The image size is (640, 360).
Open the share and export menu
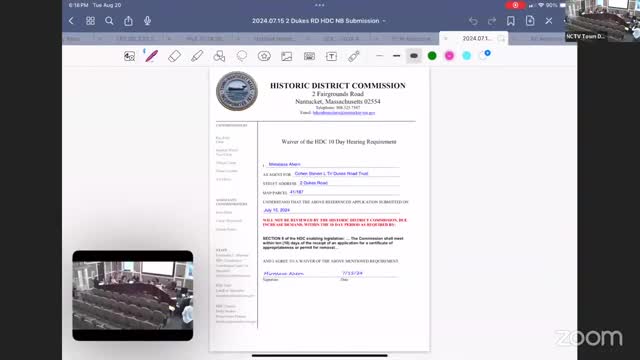(128, 21)
